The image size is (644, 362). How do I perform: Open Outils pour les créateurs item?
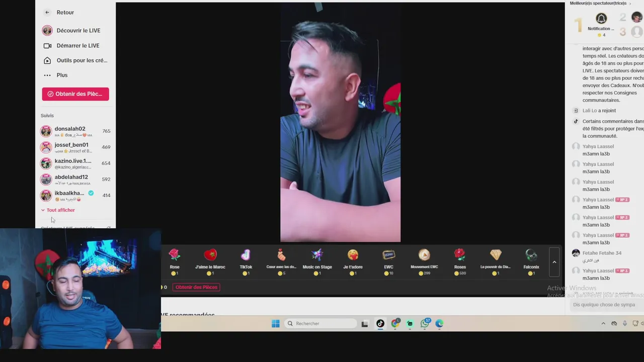click(75, 60)
